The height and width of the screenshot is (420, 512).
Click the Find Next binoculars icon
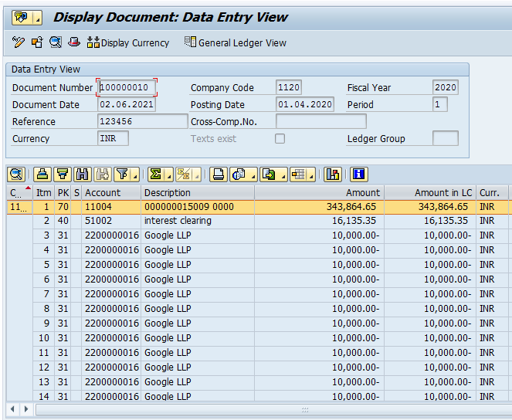coord(103,174)
